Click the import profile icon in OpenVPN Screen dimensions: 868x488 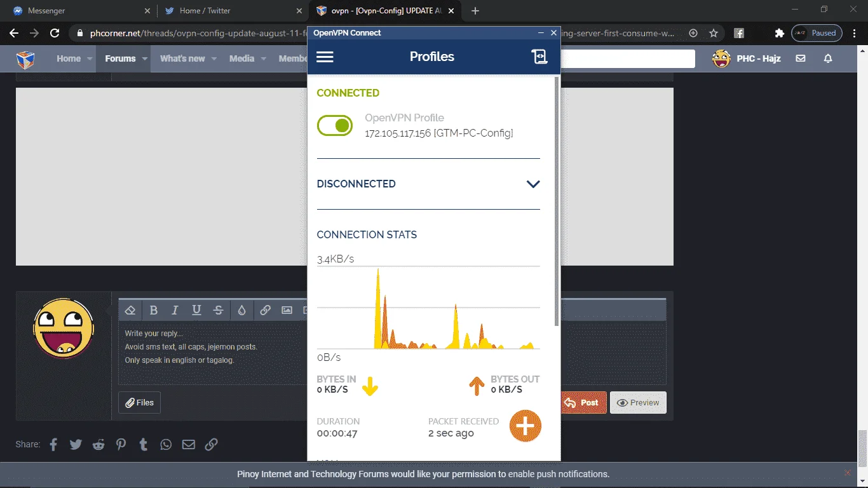point(539,57)
